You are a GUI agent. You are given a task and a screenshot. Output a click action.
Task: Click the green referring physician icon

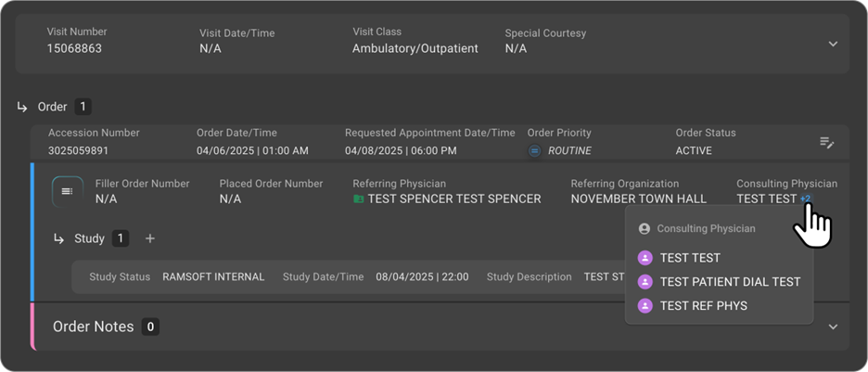tap(358, 199)
